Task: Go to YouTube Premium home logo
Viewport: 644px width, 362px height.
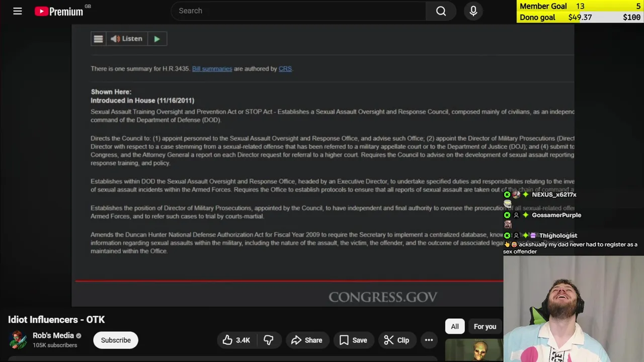Action: coord(59,11)
